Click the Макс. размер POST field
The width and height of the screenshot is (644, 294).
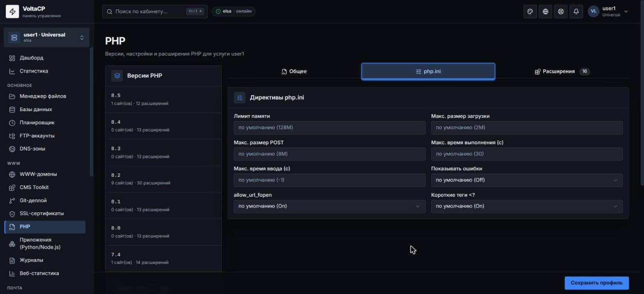click(x=329, y=154)
